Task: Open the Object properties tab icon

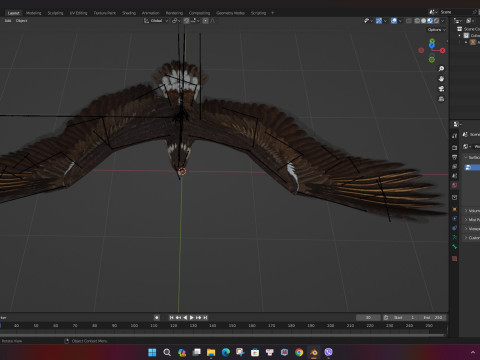Action: [x=454, y=209]
